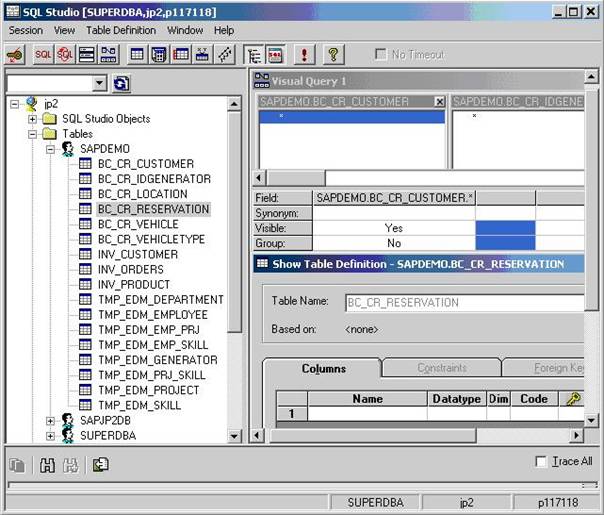Image resolution: width=604 pixels, height=515 pixels.
Task: Enable the Trace All checkbox
Action: coord(542,461)
